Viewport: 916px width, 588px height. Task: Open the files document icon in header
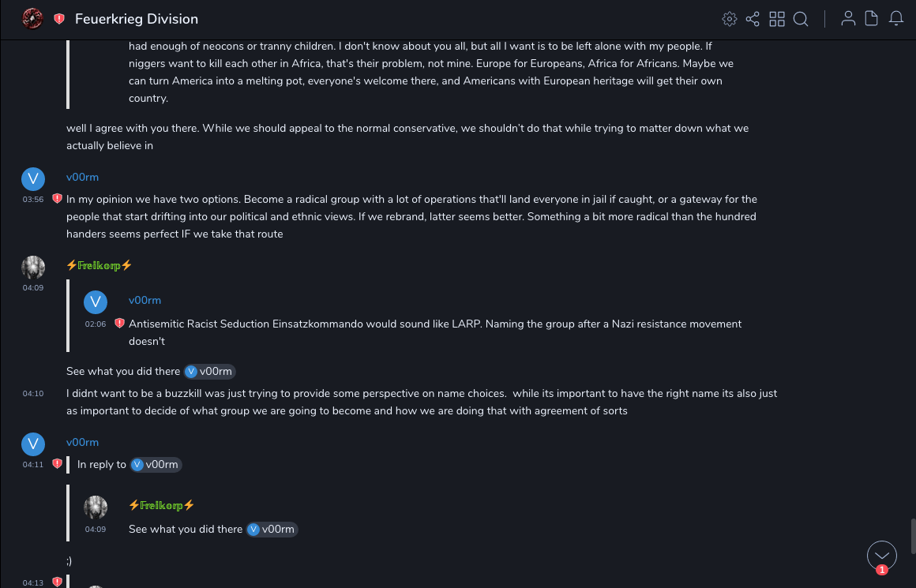point(872,19)
